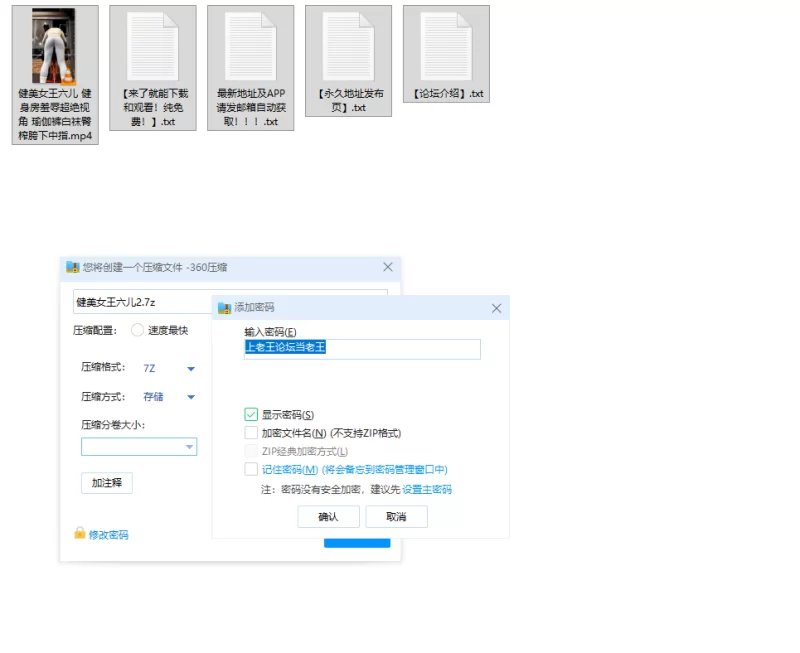
Task: Click the 存储 compression method text
Action: click(x=153, y=397)
